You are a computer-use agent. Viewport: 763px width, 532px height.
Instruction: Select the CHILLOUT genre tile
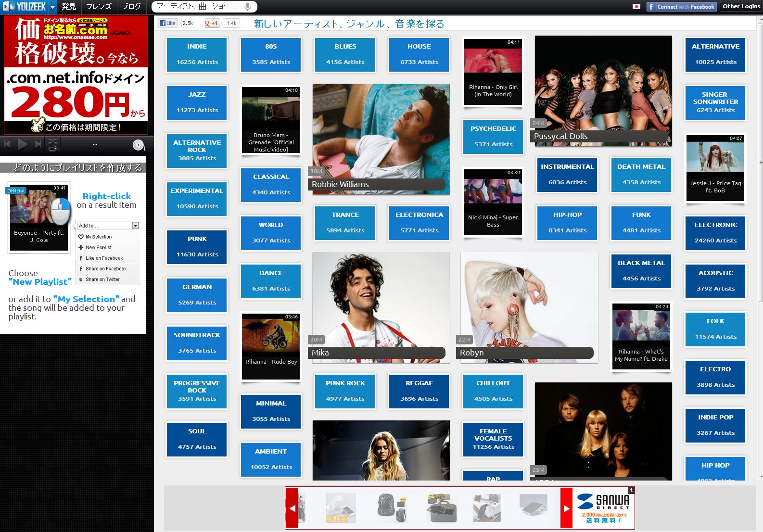click(x=493, y=391)
